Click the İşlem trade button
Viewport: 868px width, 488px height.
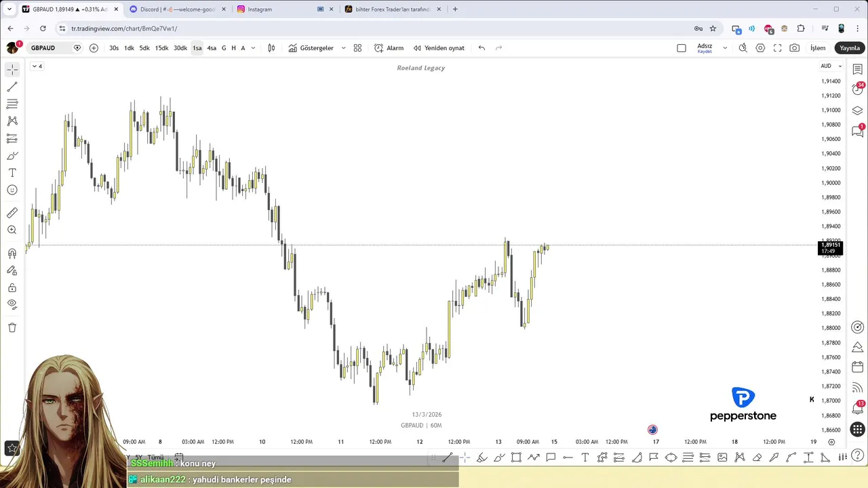818,48
